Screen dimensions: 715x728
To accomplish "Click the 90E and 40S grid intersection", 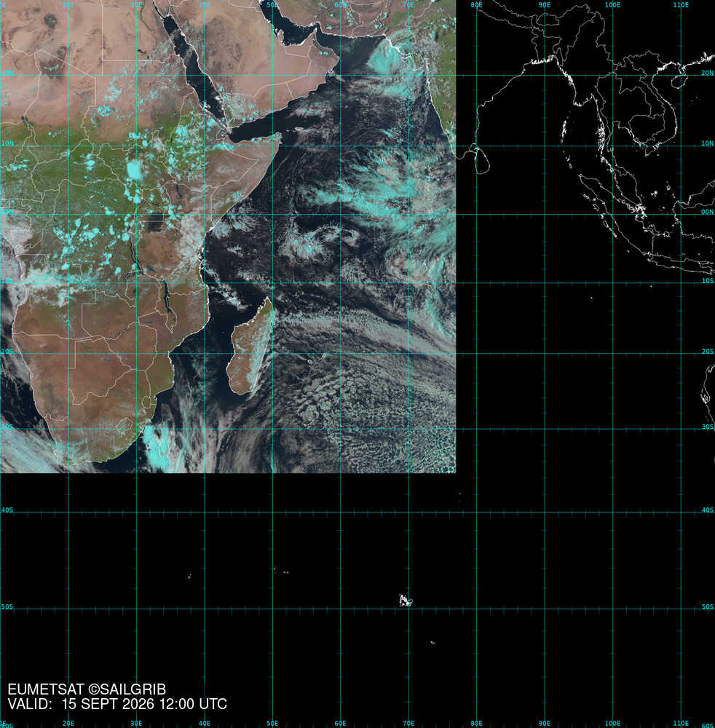I will 545,513.
